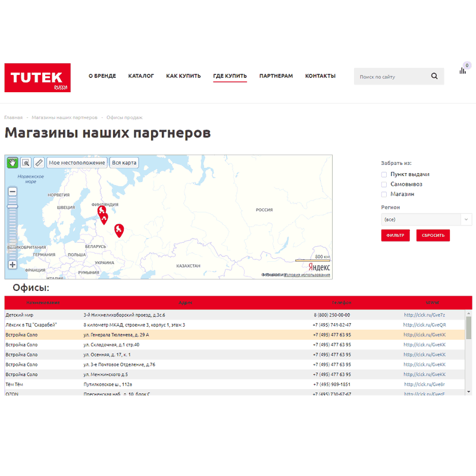This screenshot has width=476, height=476.
Task: Click address 3-й Нижнелихоборский проезд, д.3с.6
Action: tap(124, 315)
